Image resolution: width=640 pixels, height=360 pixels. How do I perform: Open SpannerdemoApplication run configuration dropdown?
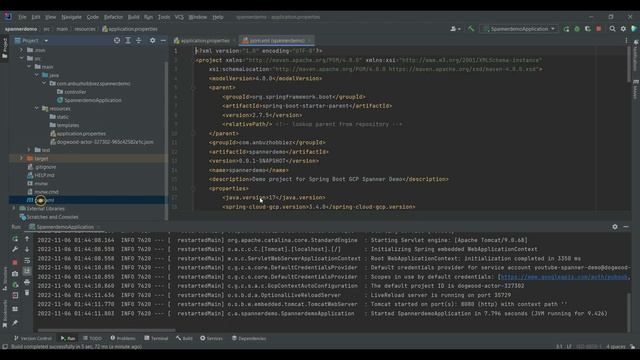tap(520, 29)
